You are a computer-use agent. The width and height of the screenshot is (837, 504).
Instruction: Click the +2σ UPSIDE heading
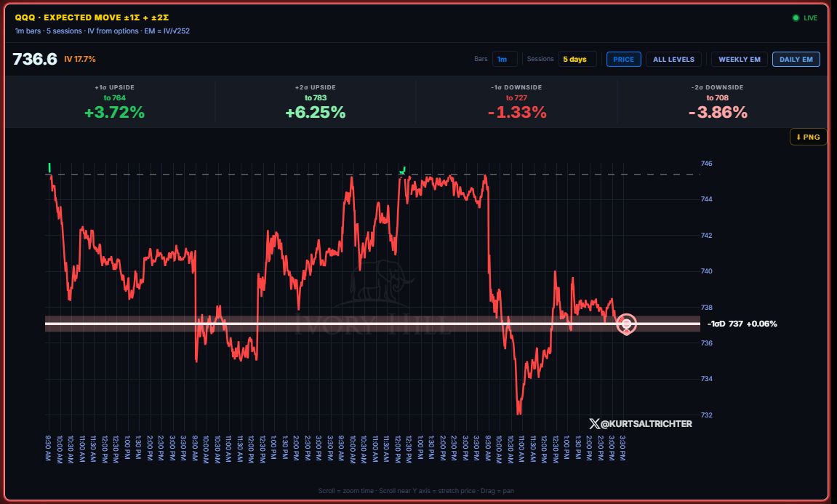pyautogui.click(x=316, y=87)
